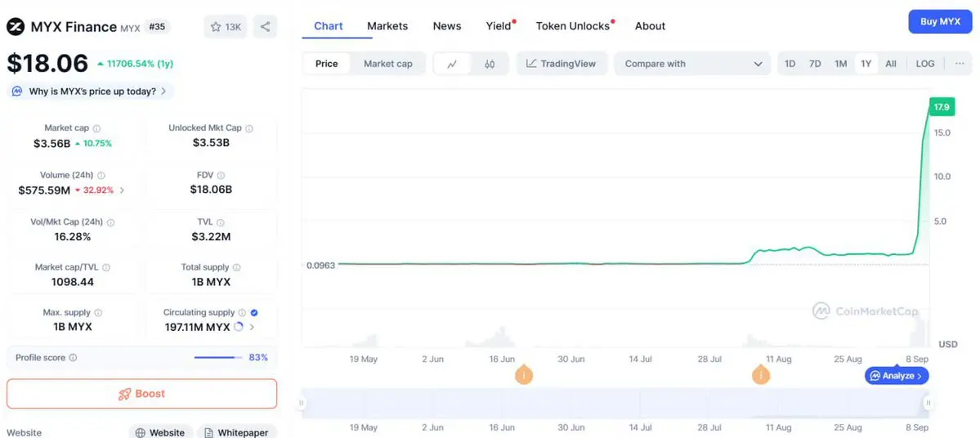Select the Market cap chart mode

pos(388,64)
